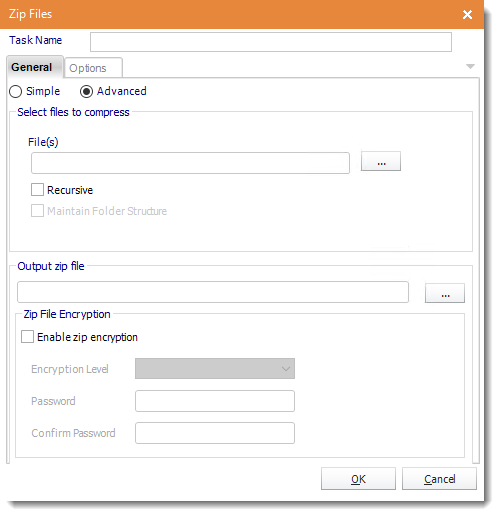Click the Password input field
Viewport: 499px width, 516px height.
pyautogui.click(x=215, y=401)
